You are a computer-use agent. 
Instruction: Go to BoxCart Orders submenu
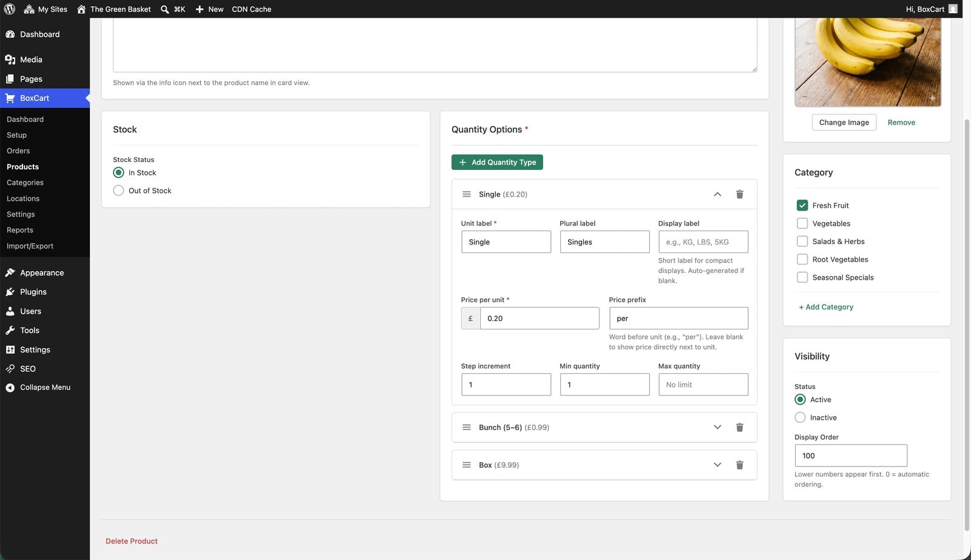(18, 151)
